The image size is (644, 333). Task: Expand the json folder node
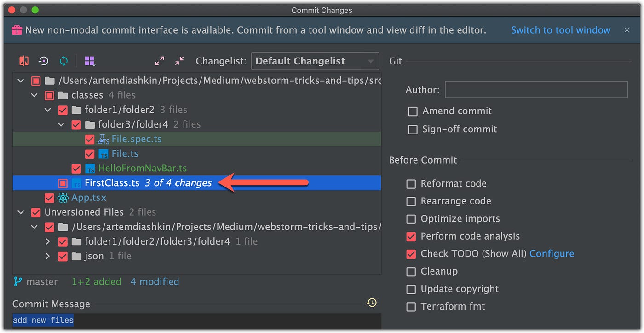click(47, 256)
